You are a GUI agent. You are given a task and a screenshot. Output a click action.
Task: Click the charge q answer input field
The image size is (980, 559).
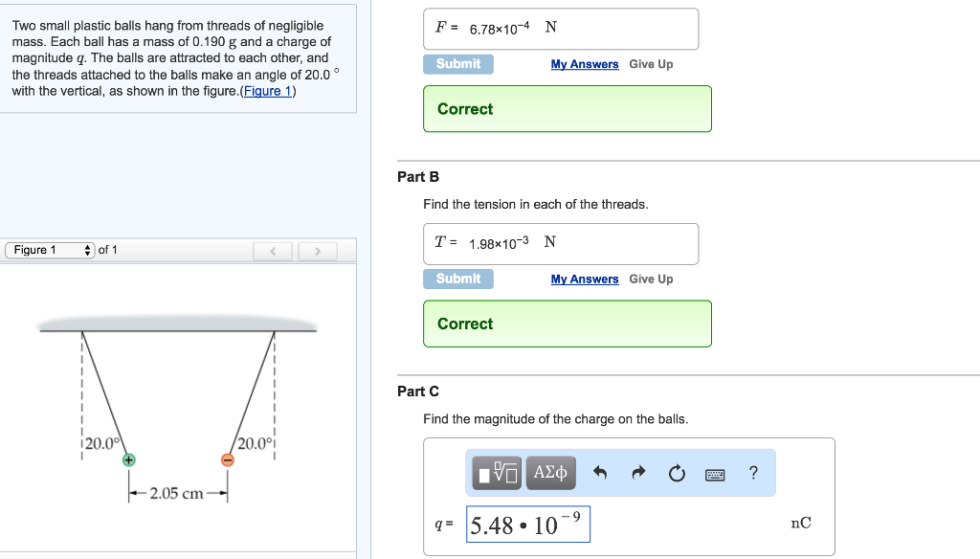pos(527,525)
